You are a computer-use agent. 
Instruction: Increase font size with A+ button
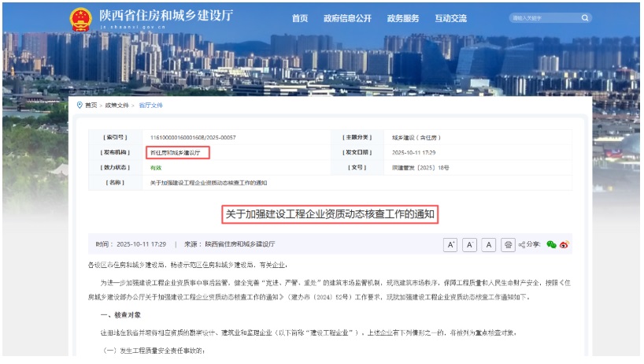coord(450,245)
